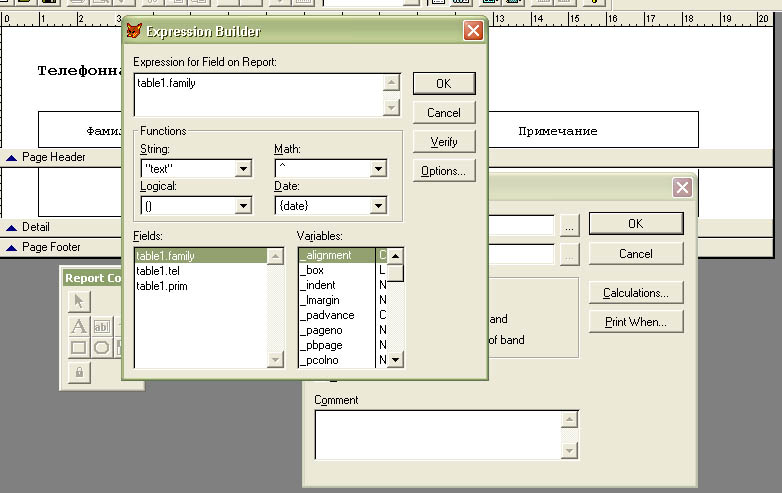Select the Rectangle tool in Report Controls
This screenshot has height=493, width=782.
(79, 347)
